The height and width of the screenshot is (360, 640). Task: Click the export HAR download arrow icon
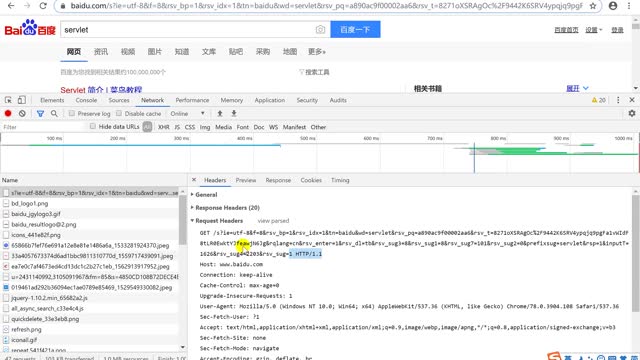(233, 113)
